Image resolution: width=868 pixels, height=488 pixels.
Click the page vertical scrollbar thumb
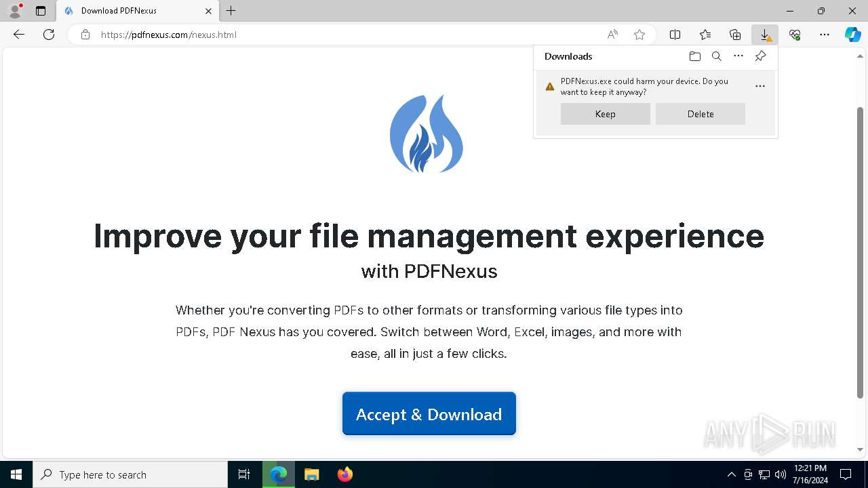(x=860, y=252)
